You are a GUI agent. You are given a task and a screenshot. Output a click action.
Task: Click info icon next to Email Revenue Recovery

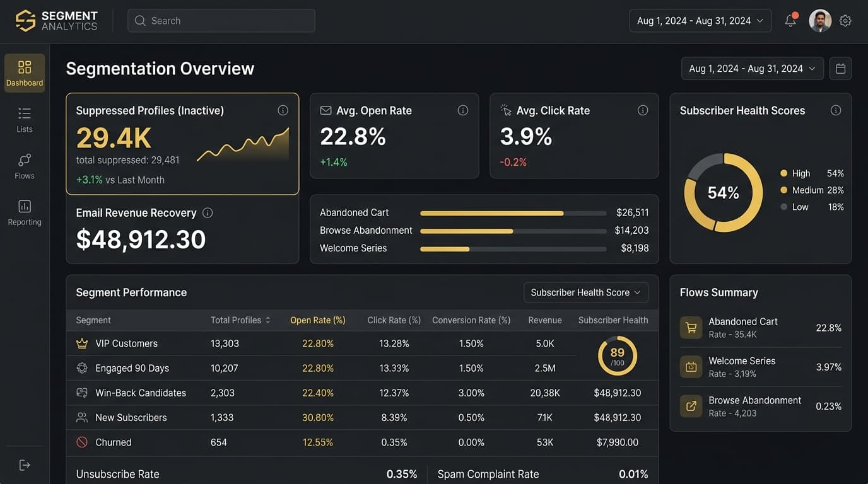[x=208, y=213]
